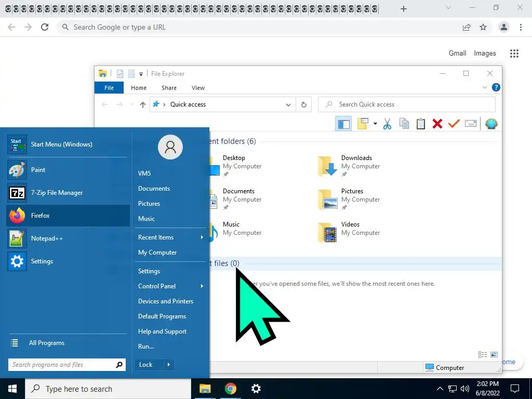This screenshot has width=532, height=399.
Task: Click the Paste clipboard icon
Action: click(x=421, y=124)
